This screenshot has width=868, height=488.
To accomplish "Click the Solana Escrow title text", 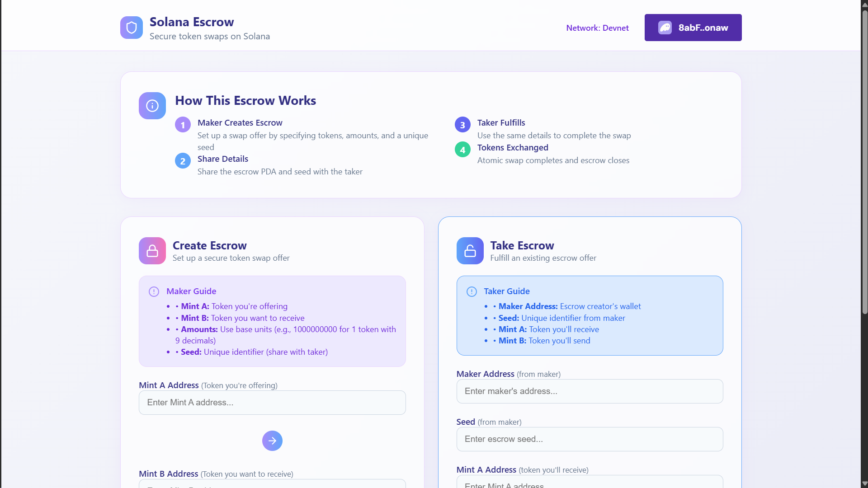I will coord(192,22).
